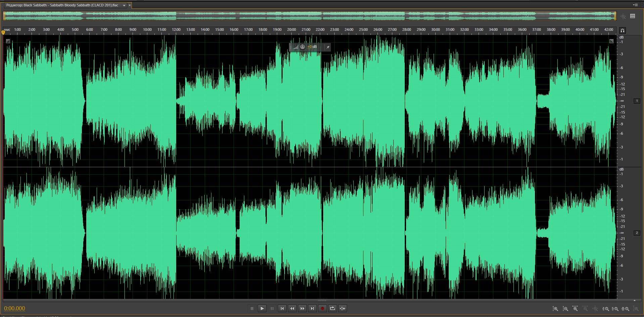The image size is (644, 317).
Task: Toggle channel 1 enable button
Action: coord(637,101)
